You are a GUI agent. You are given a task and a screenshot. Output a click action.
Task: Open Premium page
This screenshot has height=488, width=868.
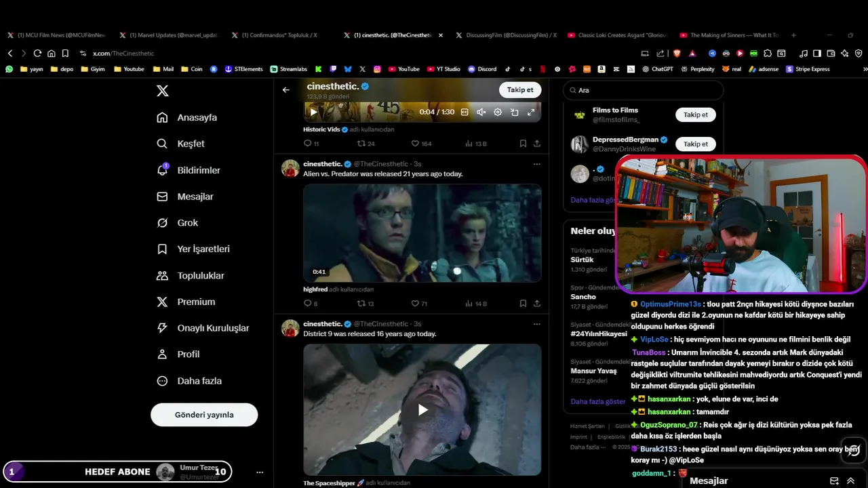click(186, 302)
